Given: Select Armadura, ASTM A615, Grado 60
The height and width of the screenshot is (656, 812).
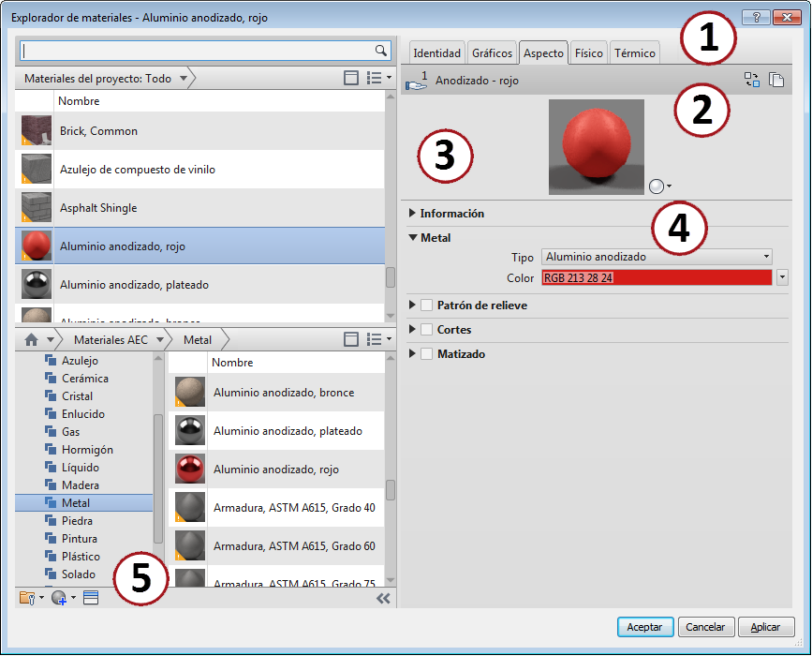Looking at the screenshot, I should [x=276, y=545].
